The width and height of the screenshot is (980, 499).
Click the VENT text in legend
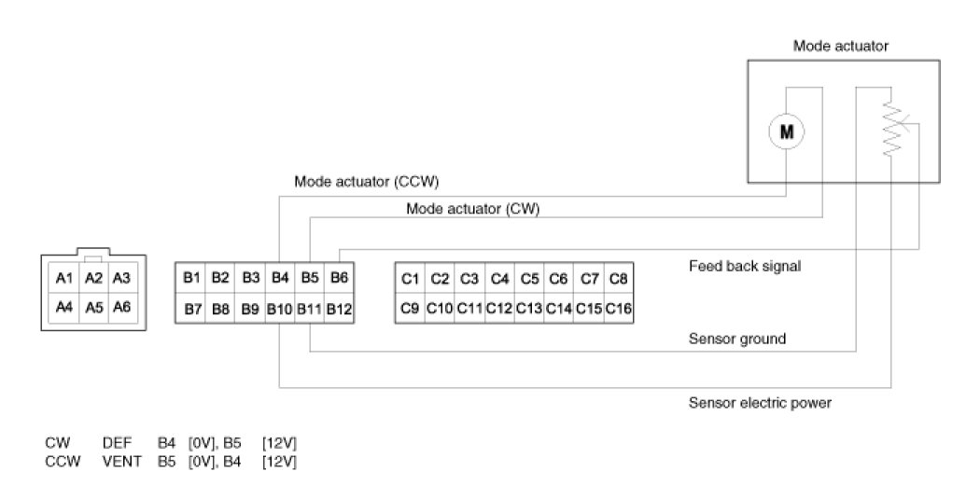click(119, 460)
